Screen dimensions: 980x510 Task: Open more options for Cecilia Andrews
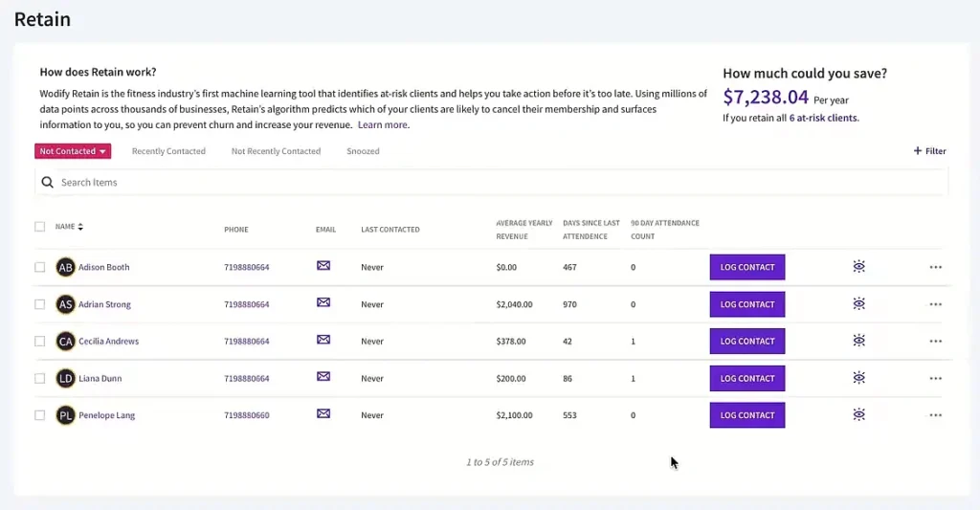(935, 342)
